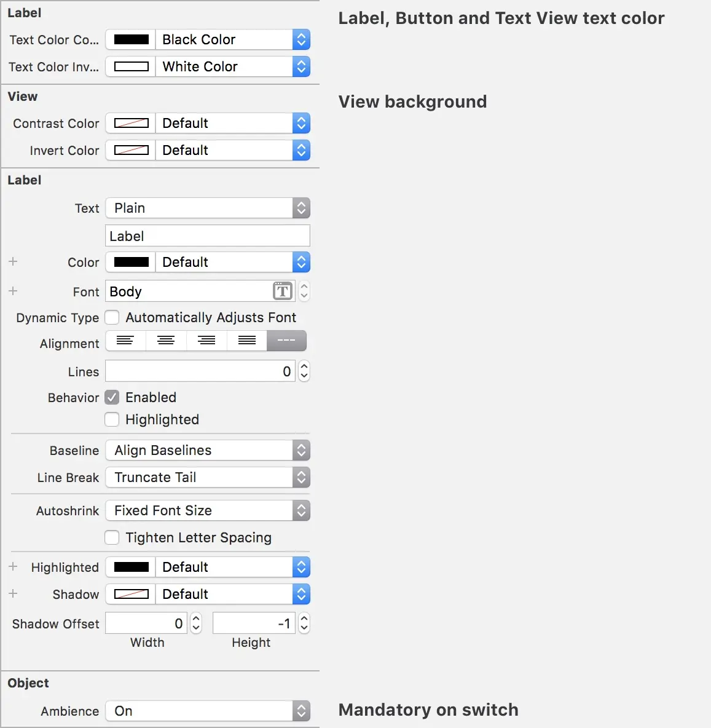The image size is (711, 728).
Task: Click plus next to Shadow color
Action: pyautogui.click(x=13, y=593)
